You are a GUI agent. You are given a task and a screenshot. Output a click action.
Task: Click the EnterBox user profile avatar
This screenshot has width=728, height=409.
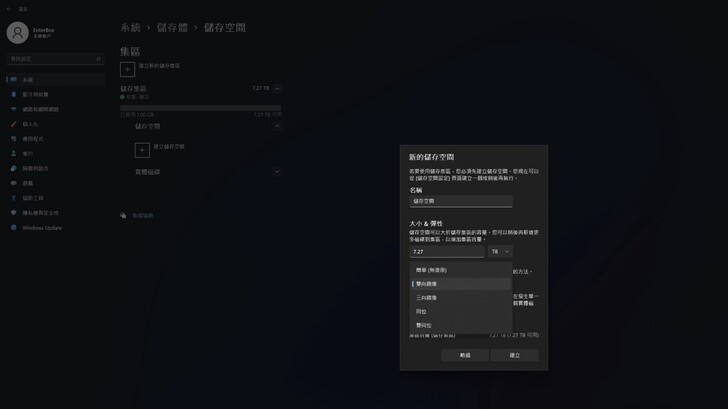(18, 32)
